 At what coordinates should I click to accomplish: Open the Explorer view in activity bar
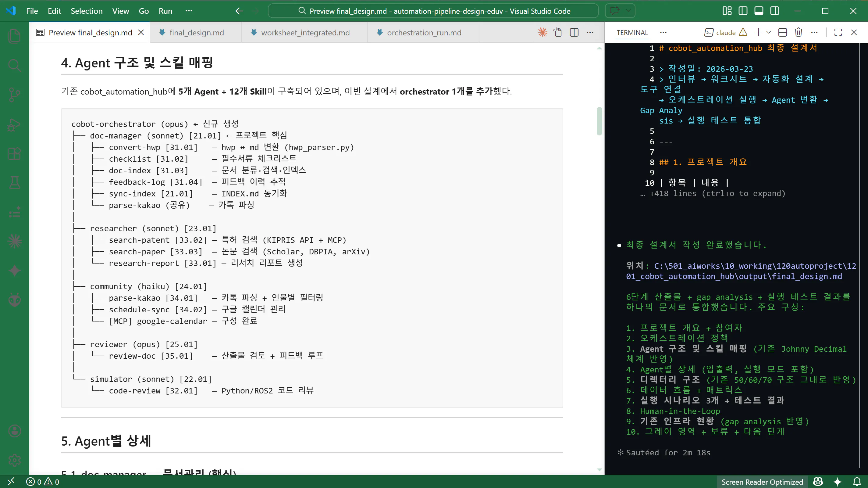click(15, 36)
